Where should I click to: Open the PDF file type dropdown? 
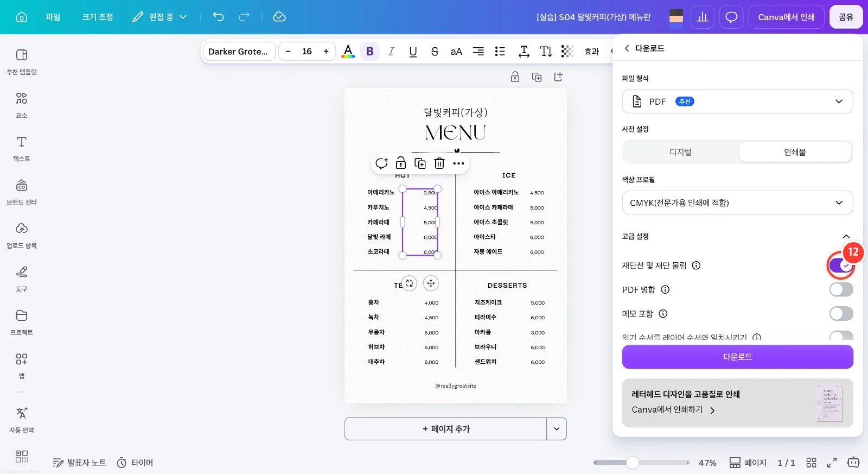737,102
